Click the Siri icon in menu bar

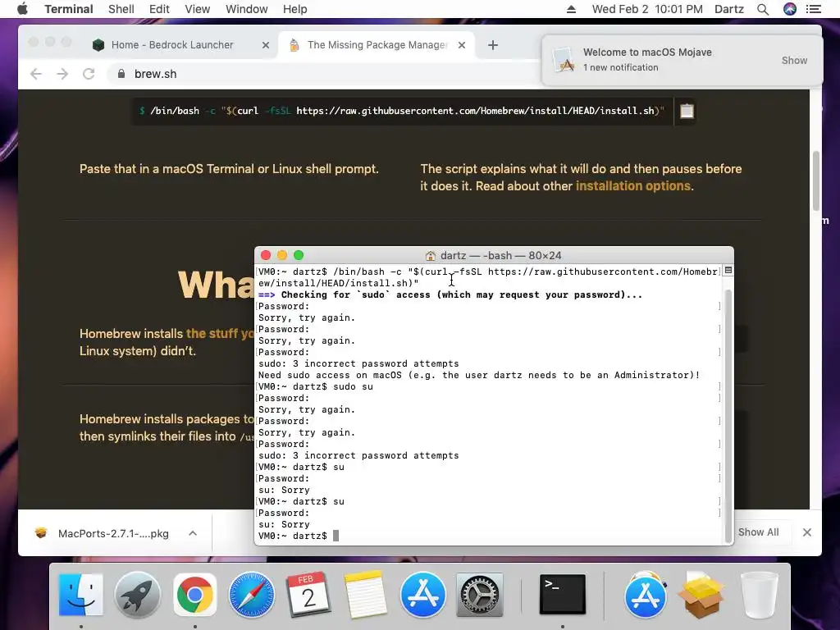(x=790, y=9)
